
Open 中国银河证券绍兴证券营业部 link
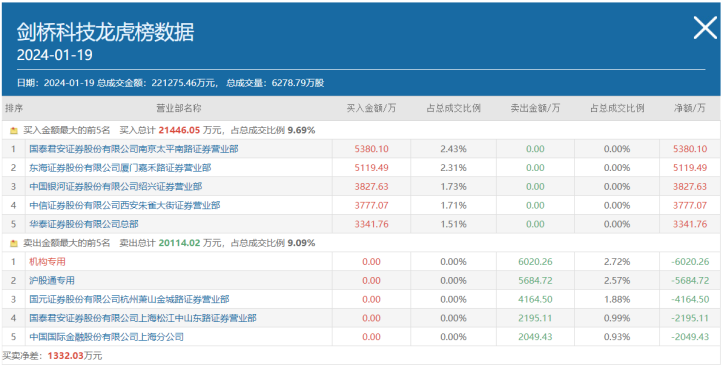(x=115, y=187)
